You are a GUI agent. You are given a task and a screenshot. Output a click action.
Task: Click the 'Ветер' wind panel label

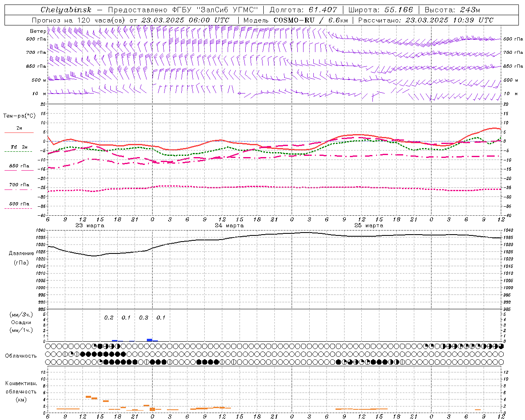click(x=38, y=31)
